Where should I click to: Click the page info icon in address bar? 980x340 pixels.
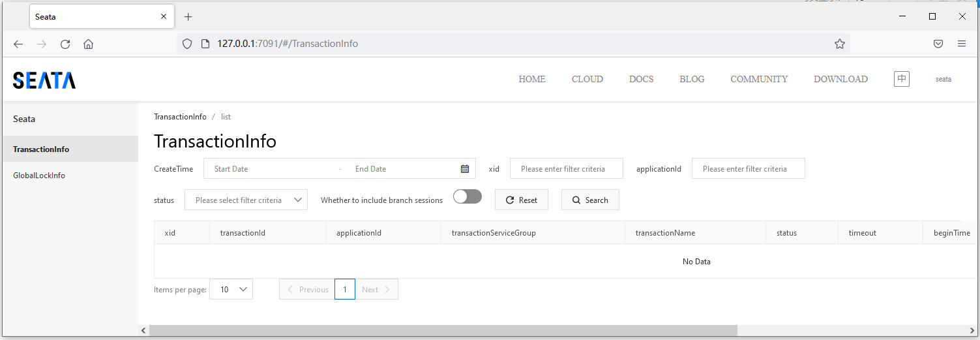point(205,44)
